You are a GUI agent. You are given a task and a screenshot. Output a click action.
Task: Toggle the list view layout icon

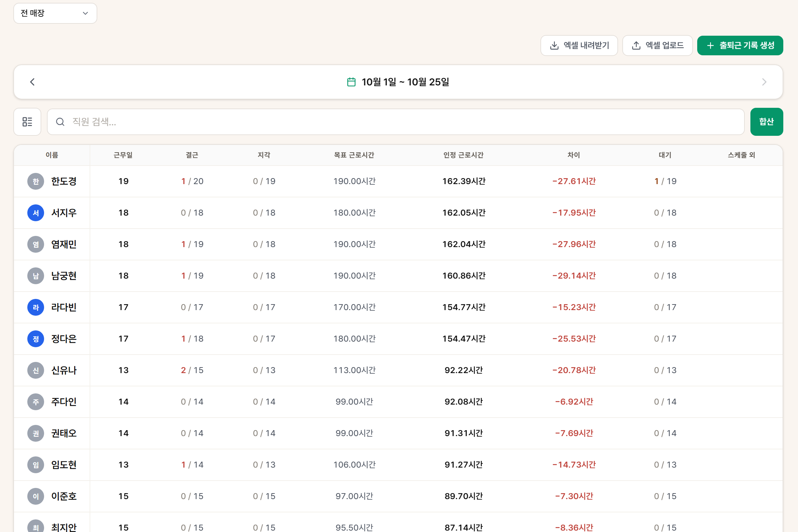[x=27, y=122]
